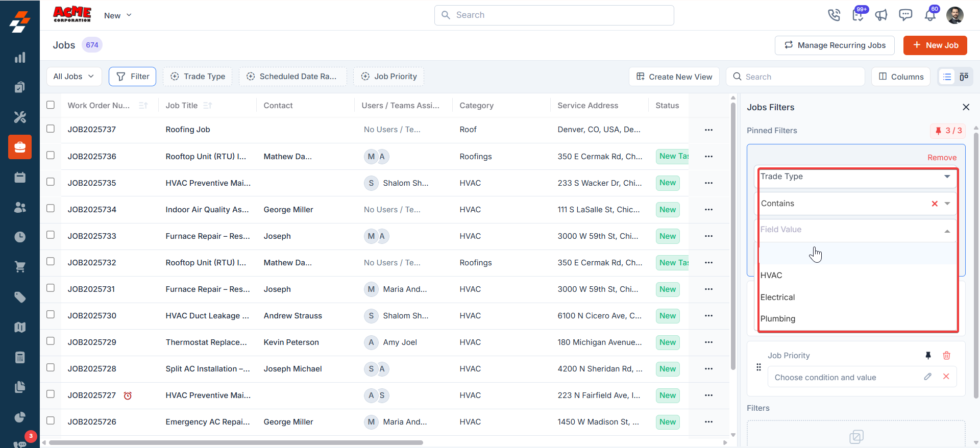Click the jobs list Search field
The width and height of the screenshot is (980, 448).
[795, 77]
